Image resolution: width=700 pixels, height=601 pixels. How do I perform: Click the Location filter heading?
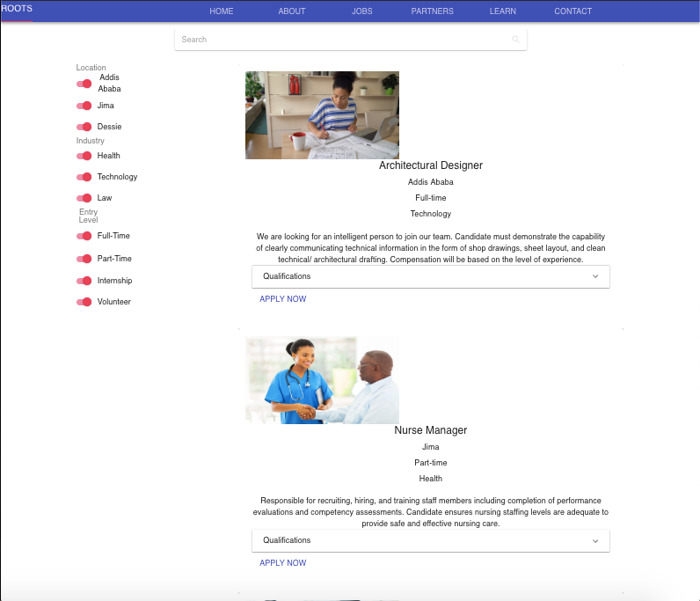pos(91,68)
